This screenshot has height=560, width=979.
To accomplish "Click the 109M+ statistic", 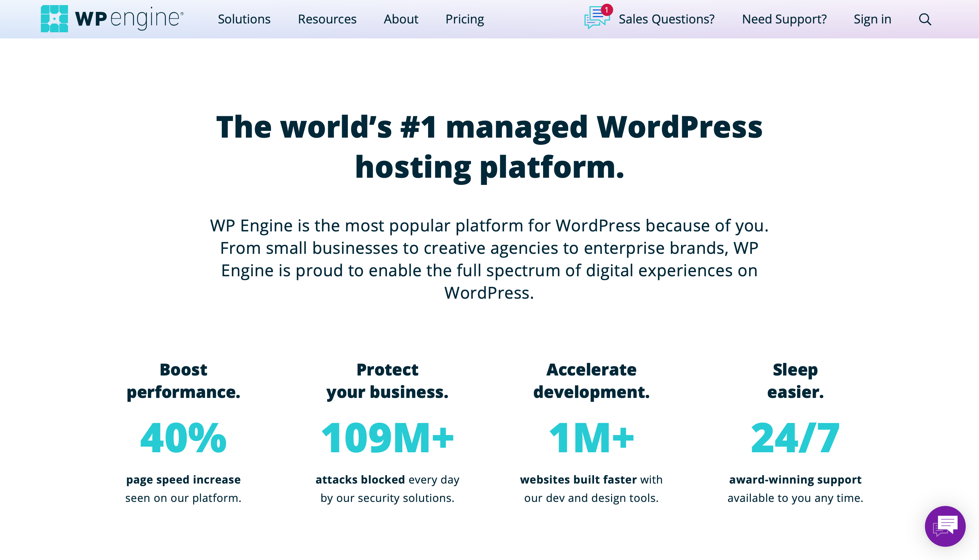I will tap(387, 437).
